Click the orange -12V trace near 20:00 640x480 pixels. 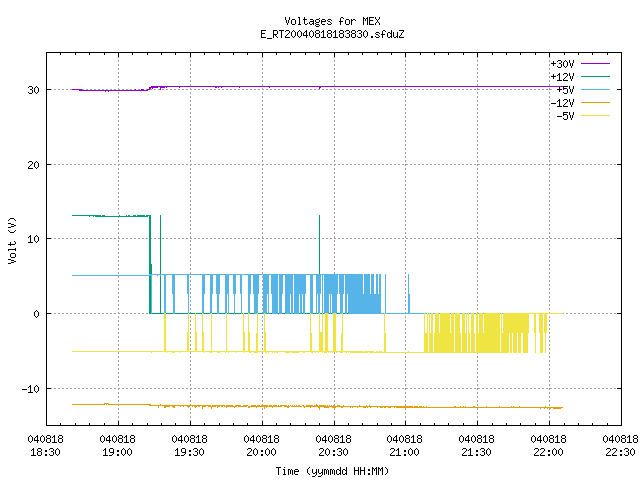[x=262, y=406]
